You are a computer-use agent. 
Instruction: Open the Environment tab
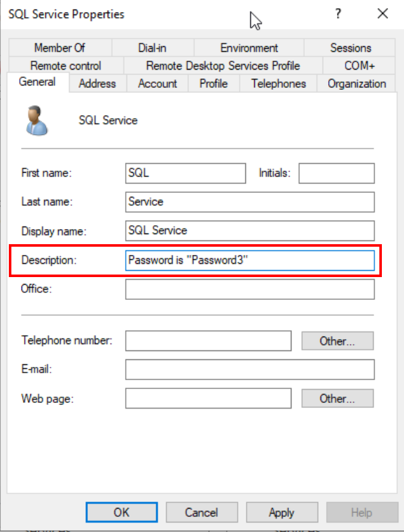[x=249, y=48]
